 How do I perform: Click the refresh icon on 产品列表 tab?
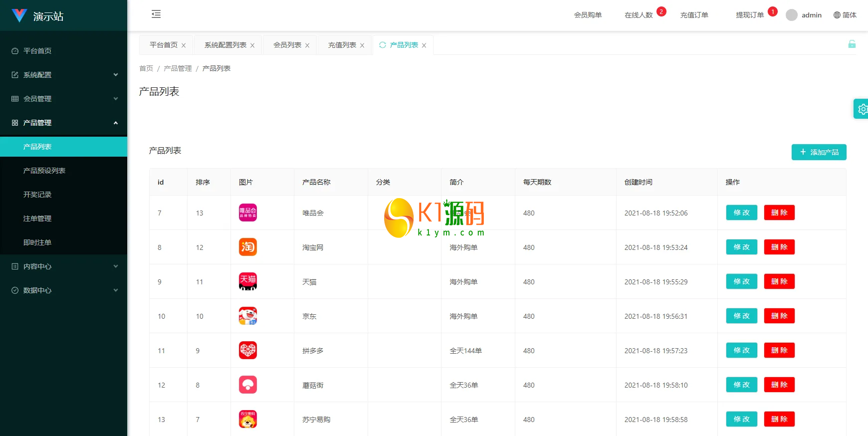tap(383, 45)
